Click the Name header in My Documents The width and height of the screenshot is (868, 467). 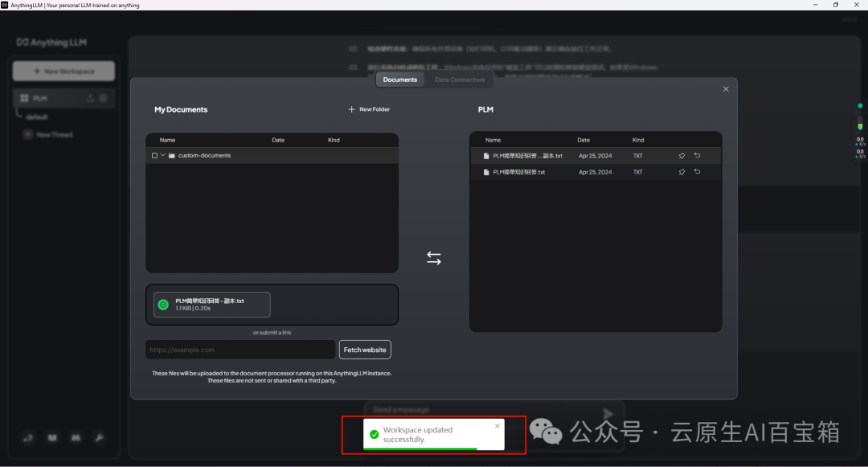(x=167, y=140)
